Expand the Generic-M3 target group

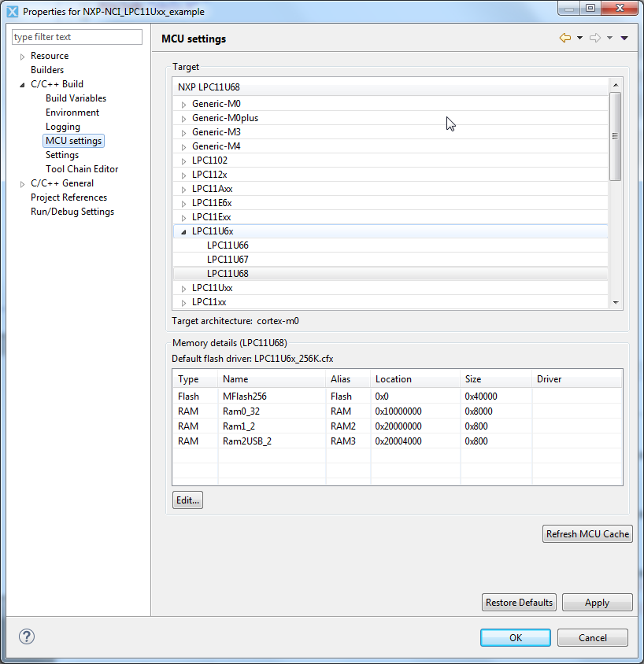[x=184, y=132]
